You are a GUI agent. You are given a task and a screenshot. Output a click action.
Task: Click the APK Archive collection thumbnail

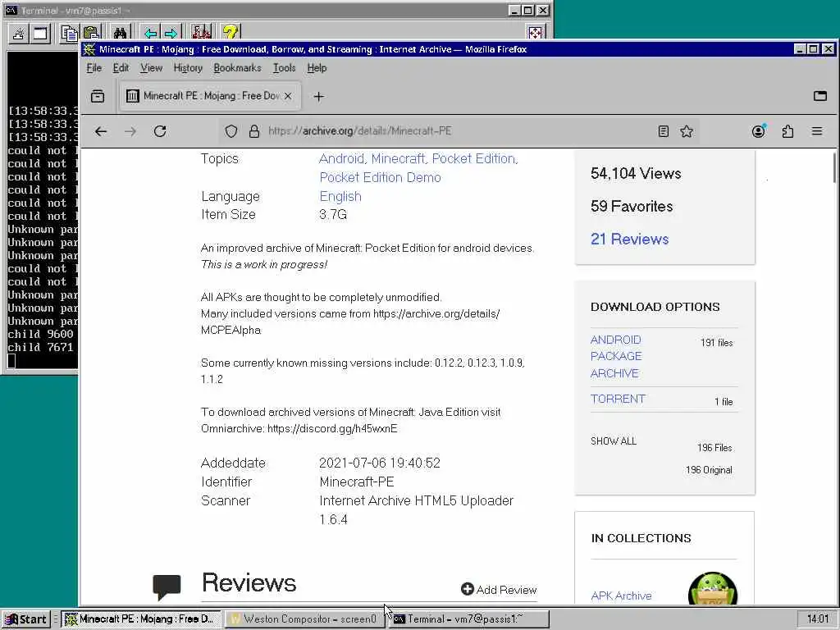tap(713, 589)
